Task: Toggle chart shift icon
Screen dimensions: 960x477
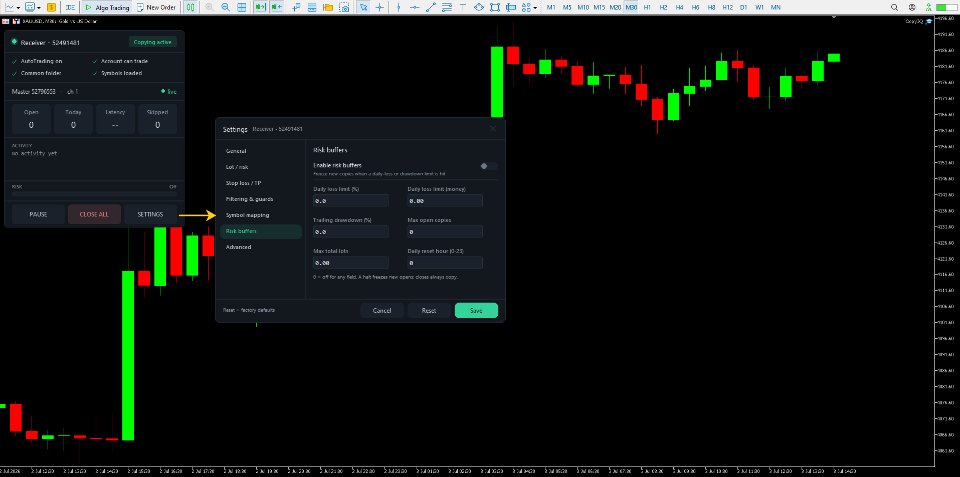Action: pyautogui.click(x=277, y=7)
